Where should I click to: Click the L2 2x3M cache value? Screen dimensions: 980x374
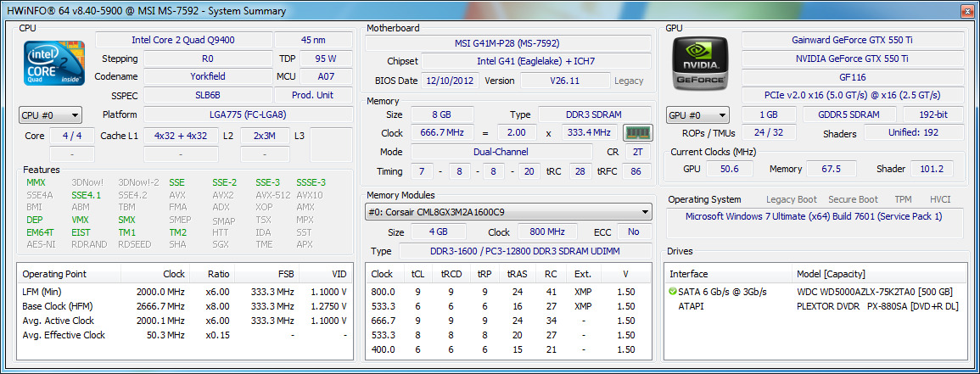(x=265, y=136)
